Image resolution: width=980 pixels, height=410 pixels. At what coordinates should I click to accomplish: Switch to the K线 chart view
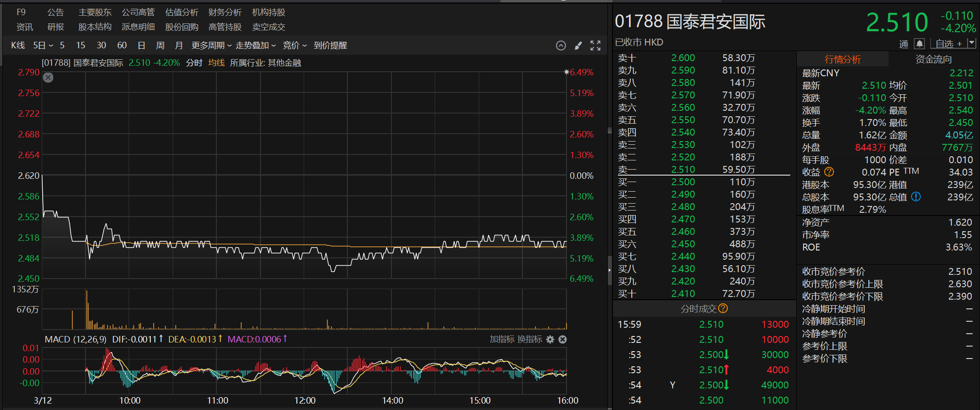pos(18,46)
